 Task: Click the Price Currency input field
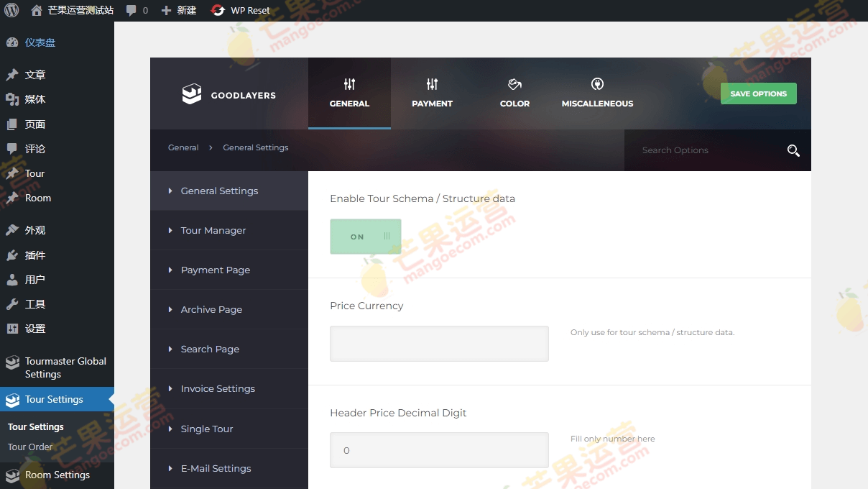(x=439, y=343)
